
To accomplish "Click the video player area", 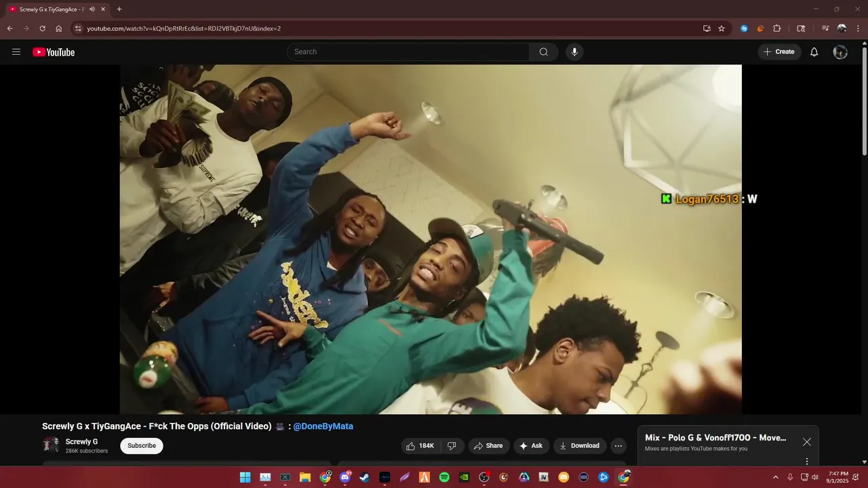I will click(431, 239).
